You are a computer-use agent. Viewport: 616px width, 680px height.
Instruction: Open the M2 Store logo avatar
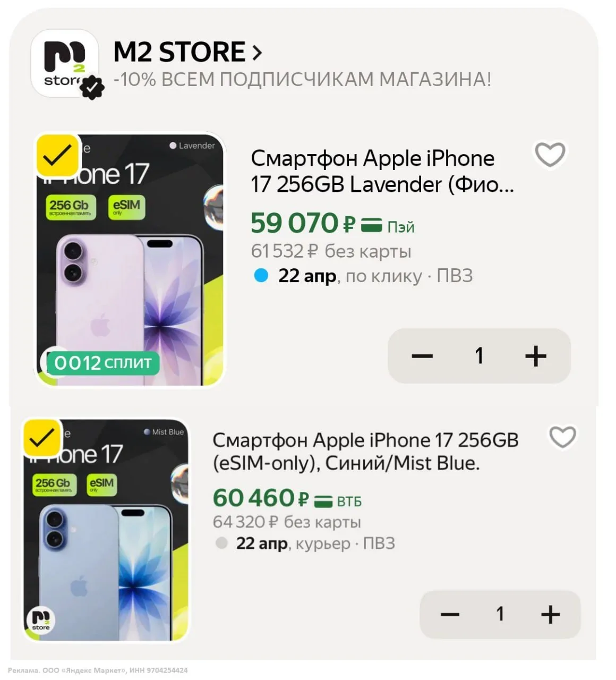[64, 63]
